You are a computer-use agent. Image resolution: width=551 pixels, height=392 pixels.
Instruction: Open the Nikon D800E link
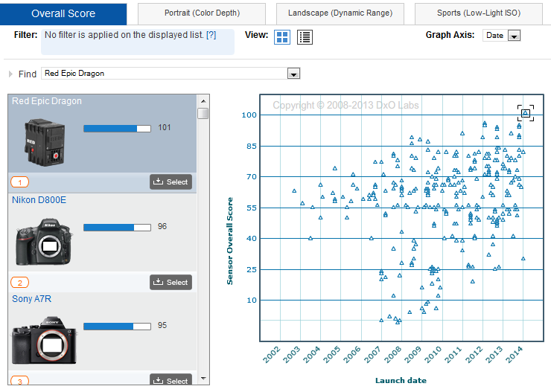tap(39, 200)
